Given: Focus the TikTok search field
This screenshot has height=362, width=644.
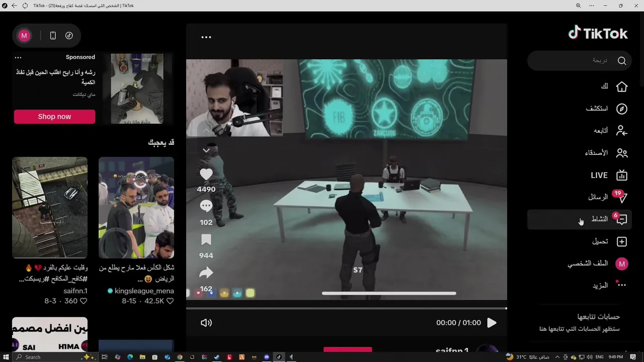Looking at the screenshot, I should pos(579,60).
